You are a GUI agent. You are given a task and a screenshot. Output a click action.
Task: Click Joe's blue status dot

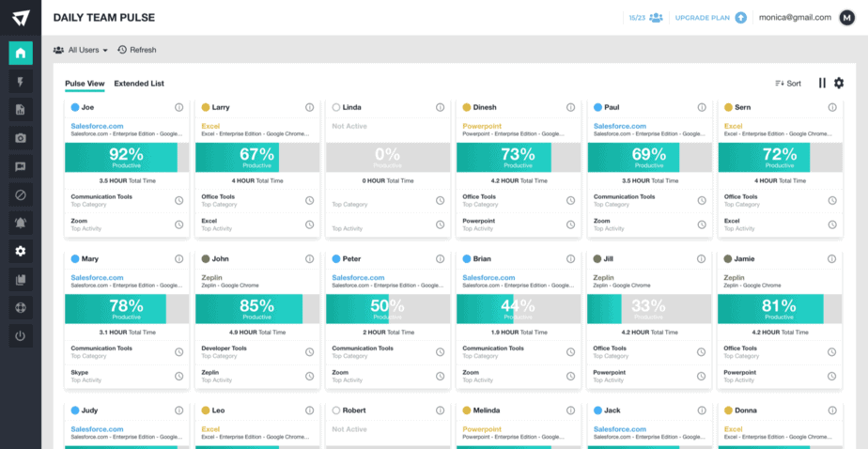tap(75, 107)
